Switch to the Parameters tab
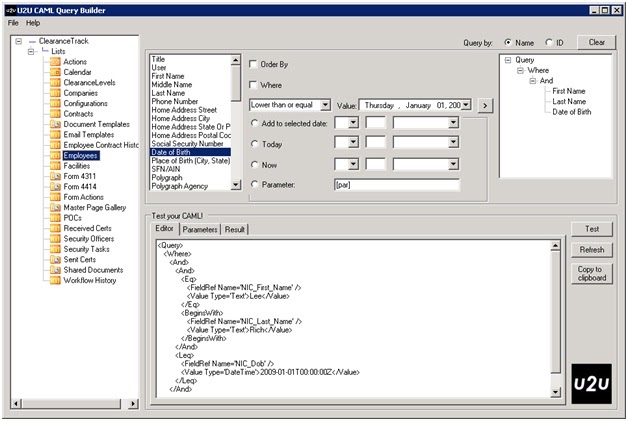The height and width of the screenshot is (421, 628). pos(200,230)
